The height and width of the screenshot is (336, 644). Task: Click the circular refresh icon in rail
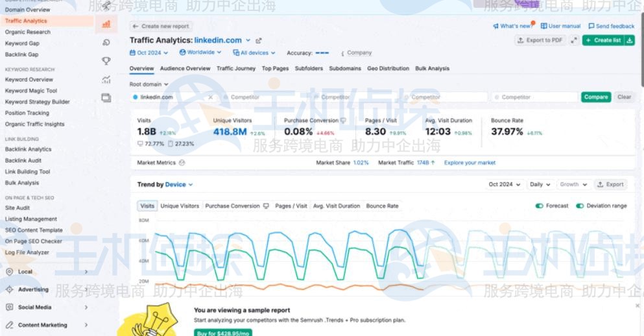106,42
